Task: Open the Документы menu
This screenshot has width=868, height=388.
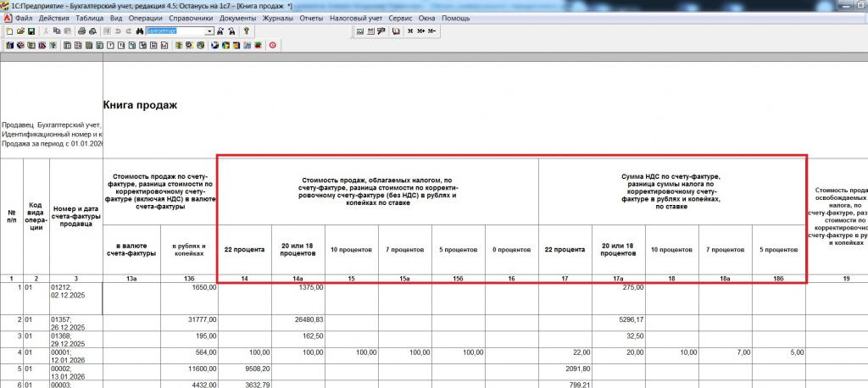Action: point(238,19)
